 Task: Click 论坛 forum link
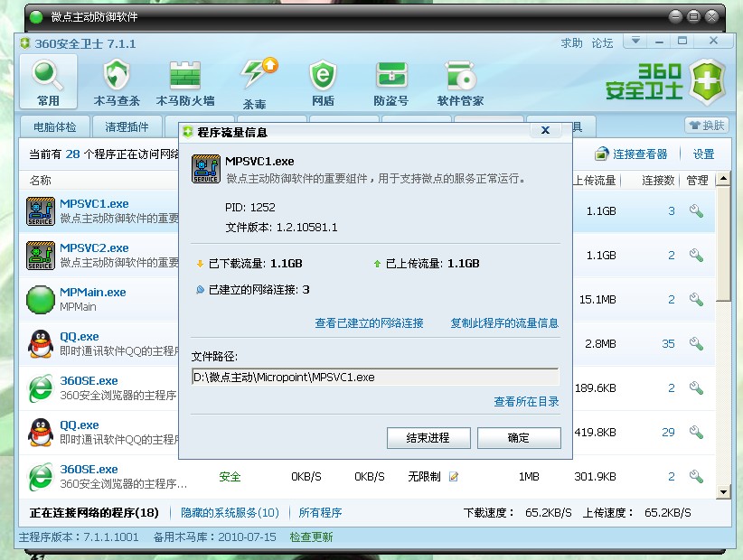click(x=602, y=43)
